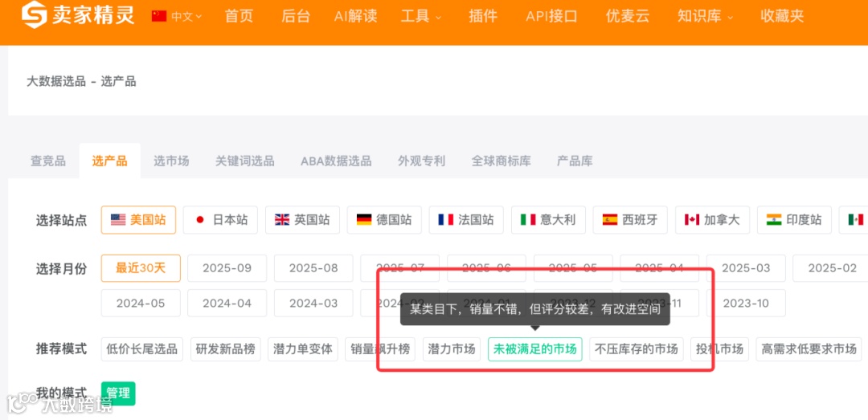The image size is (868, 420).
Task: Open AI解读 in top navigation
Action: (x=355, y=16)
